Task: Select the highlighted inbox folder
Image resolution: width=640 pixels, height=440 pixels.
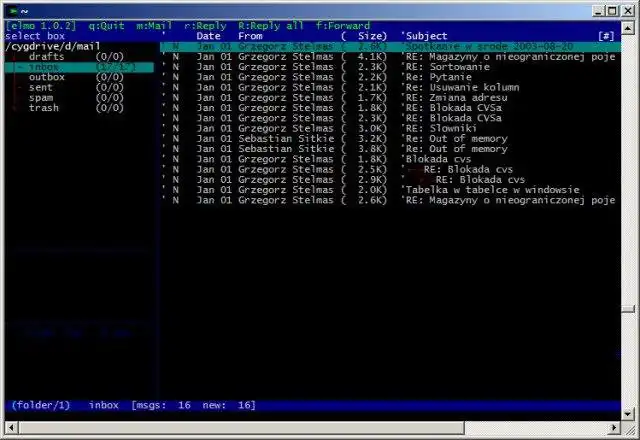Action: click(80, 67)
